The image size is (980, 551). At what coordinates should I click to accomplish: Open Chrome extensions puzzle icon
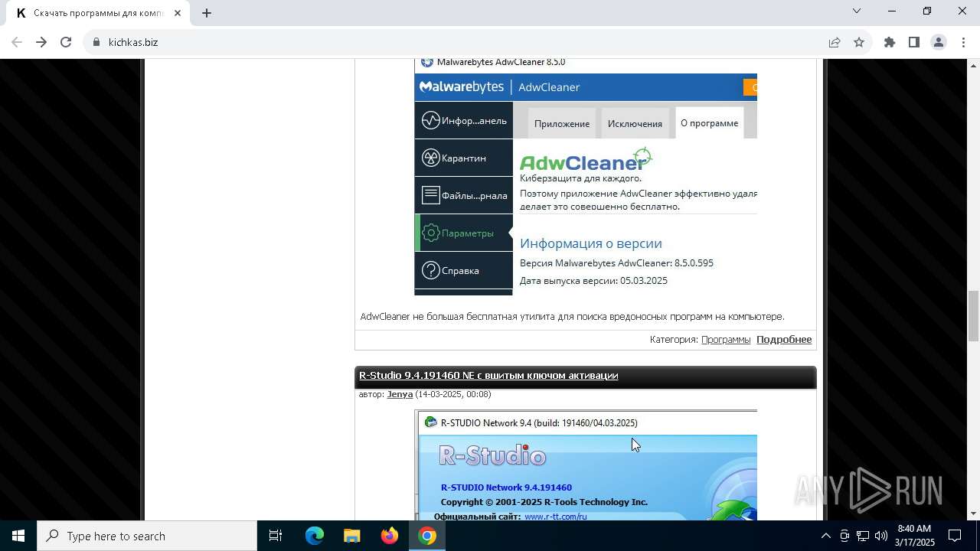point(890,42)
